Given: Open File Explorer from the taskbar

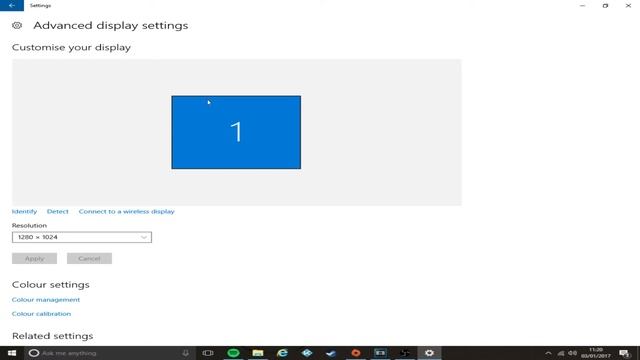Looking at the screenshot, I should click(258, 353).
